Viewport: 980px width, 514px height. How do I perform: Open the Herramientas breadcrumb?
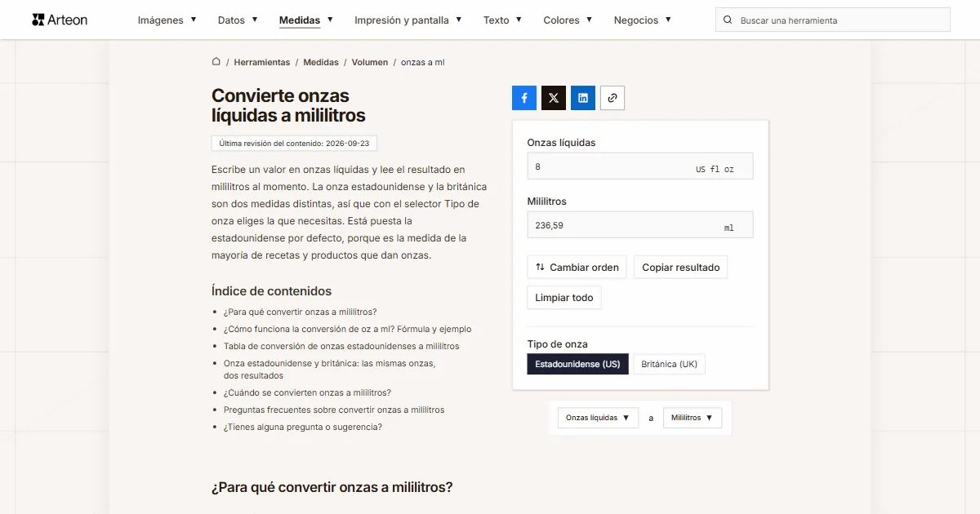pos(261,62)
